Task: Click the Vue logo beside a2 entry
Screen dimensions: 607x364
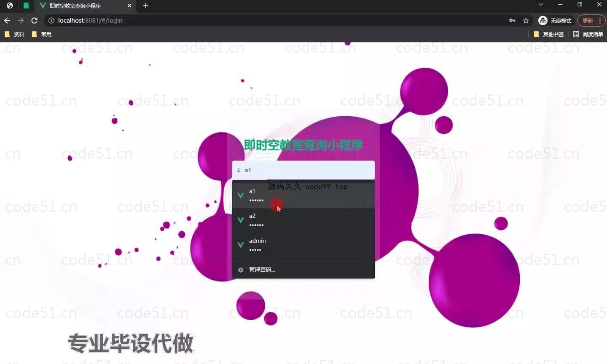Action: click(241, 220)
